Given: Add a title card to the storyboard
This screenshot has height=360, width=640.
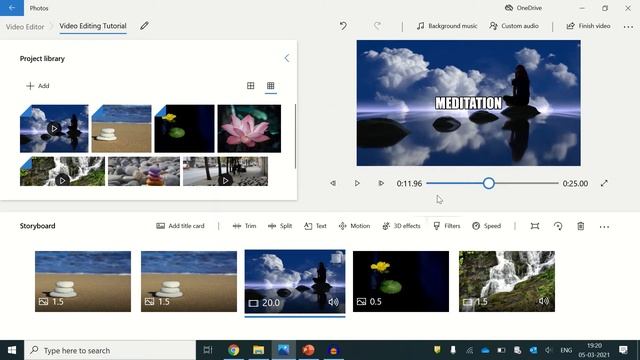Looking at the screenshot, I should point(180,226).
